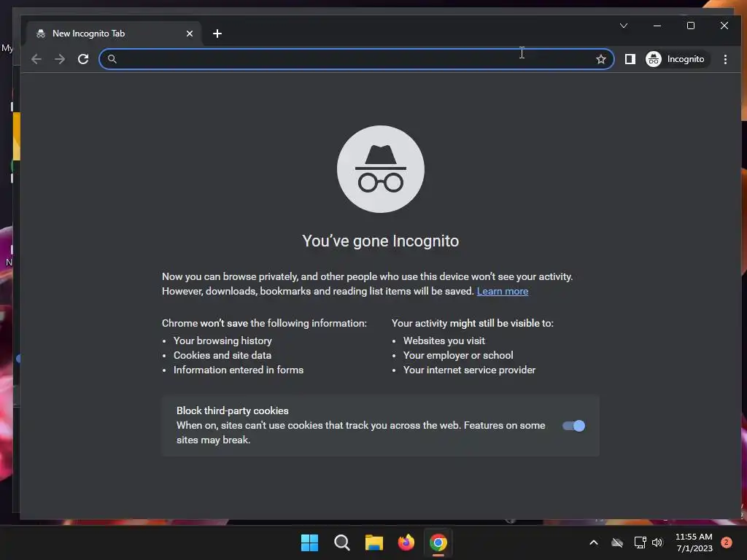Viewport: 747px width, 560px height.
Task: Open Windows taskbar search
Action: coord(341,542)
